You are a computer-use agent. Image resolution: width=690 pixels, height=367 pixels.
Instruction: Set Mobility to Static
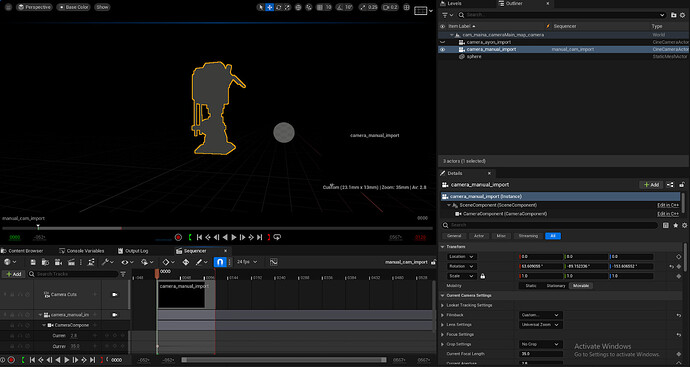tap(531, 286)
